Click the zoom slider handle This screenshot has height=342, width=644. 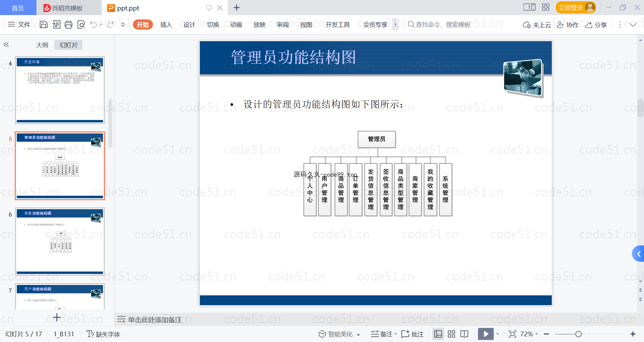(x=578, y=334)
